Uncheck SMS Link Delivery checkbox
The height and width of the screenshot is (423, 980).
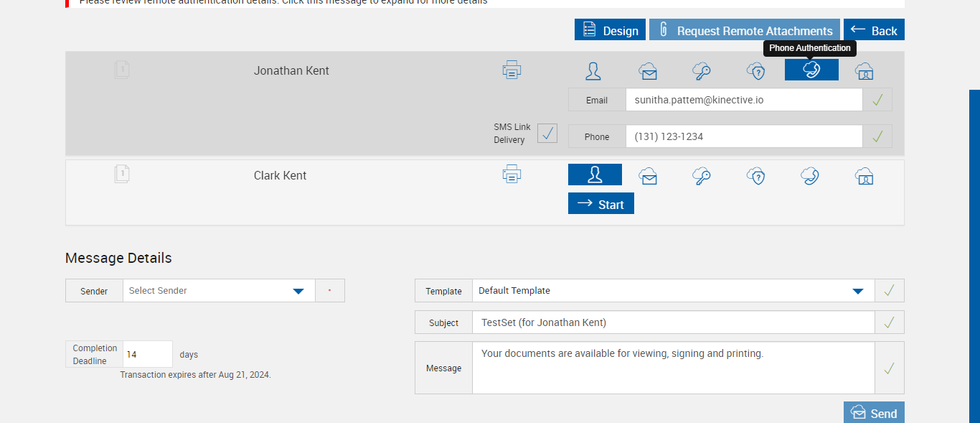coord(547,134)
